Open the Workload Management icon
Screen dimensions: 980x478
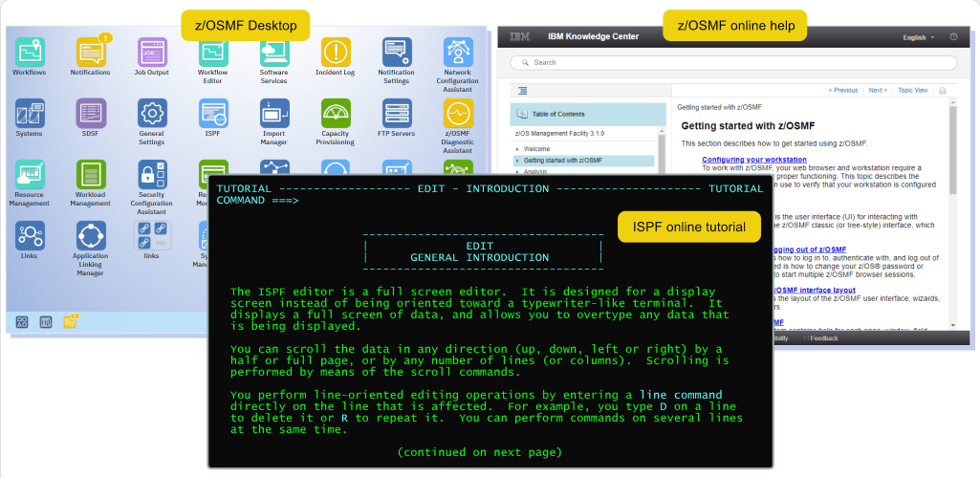click(91, 174)
